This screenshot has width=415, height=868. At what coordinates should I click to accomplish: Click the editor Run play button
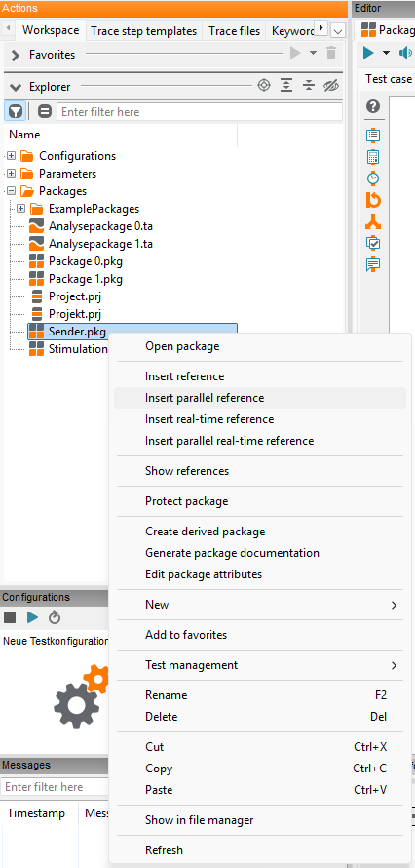point(368,53)
